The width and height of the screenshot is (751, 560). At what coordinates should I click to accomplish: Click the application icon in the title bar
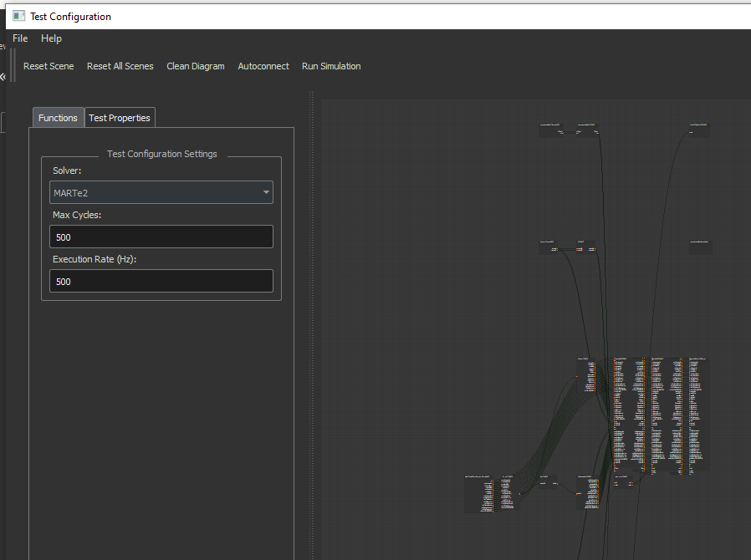(x=18, y=15)
